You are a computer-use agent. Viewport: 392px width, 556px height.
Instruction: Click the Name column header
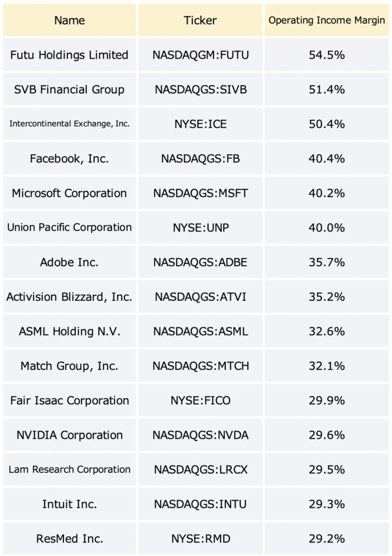(69, 20)
